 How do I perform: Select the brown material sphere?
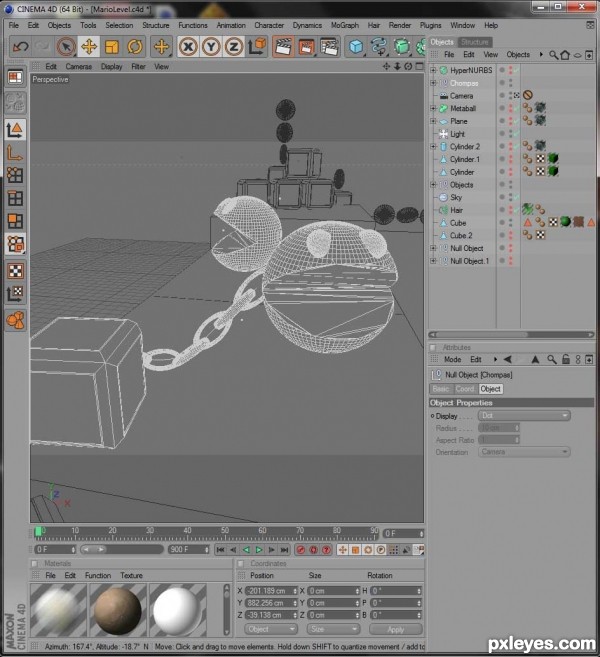tap(118, 610)
